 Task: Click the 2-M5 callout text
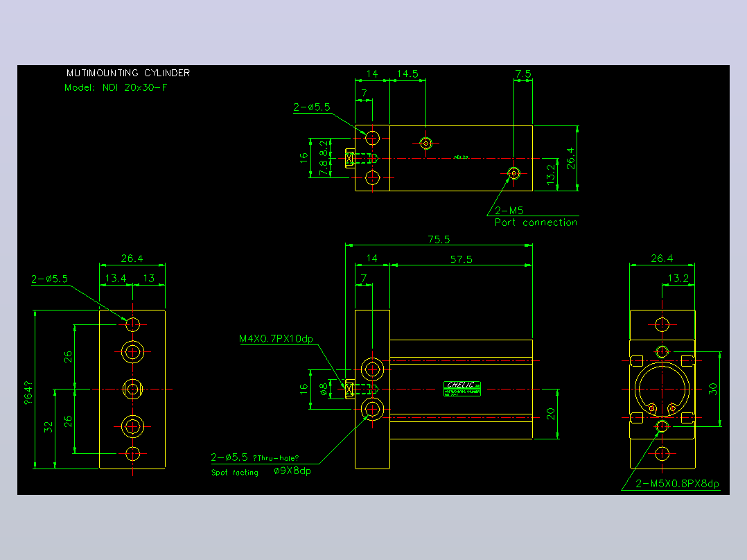point(509,210)
